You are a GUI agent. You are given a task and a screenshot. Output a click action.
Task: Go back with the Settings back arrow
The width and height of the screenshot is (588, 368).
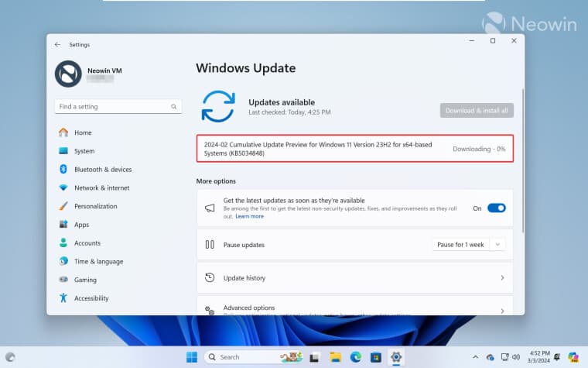coord(57,44)
